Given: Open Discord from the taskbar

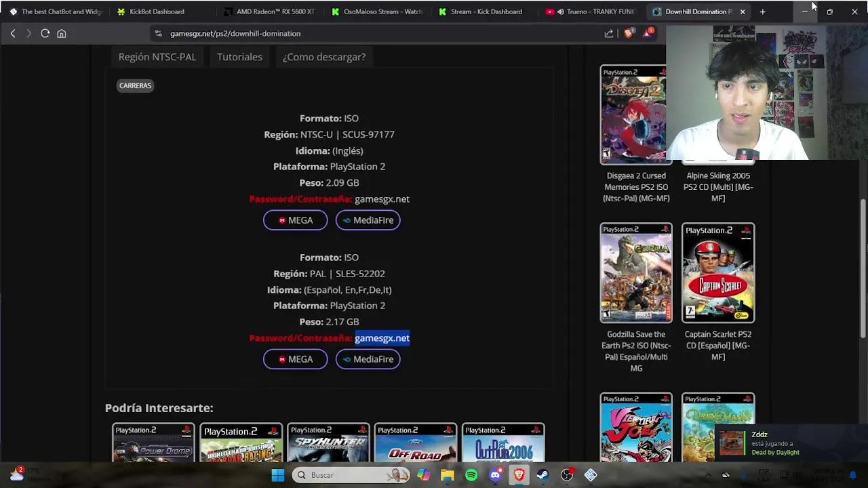Looking at the screenshot, I should (x=496, y=475).
